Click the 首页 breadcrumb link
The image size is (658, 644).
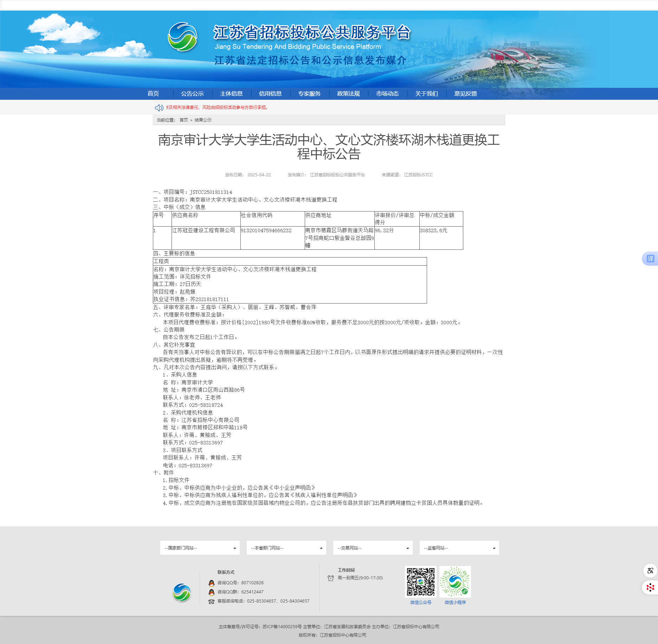click(184, 120)
